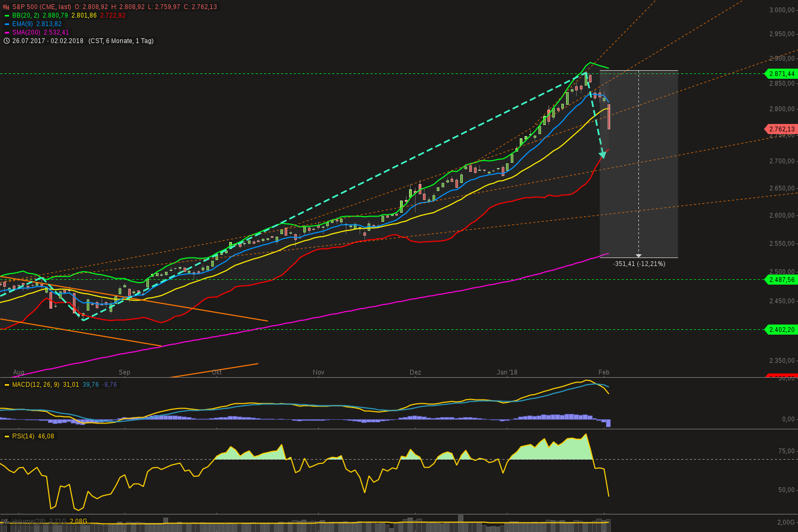Select the SMA(200) indicator label

(26, 32)
